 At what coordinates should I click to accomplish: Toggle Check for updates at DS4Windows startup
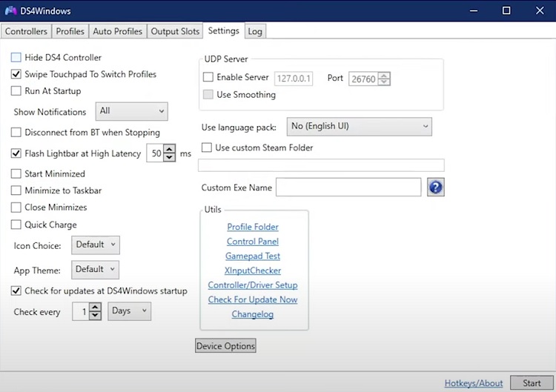click(16, 290)
